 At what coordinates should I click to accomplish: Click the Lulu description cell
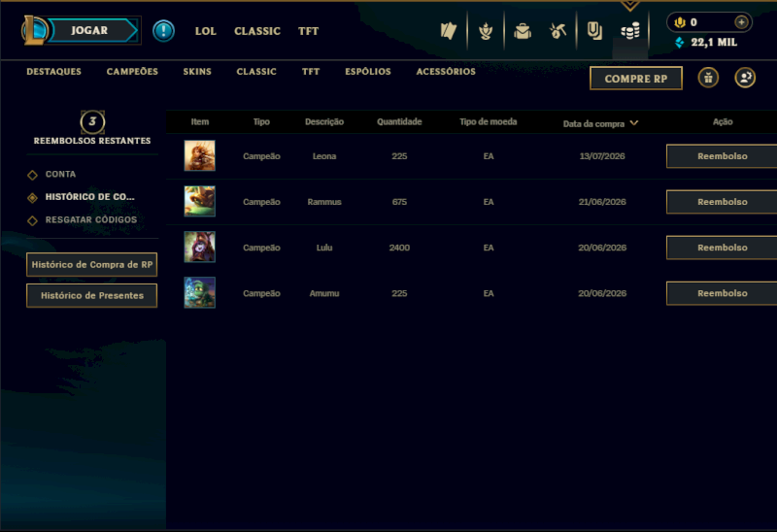point(324,248)
